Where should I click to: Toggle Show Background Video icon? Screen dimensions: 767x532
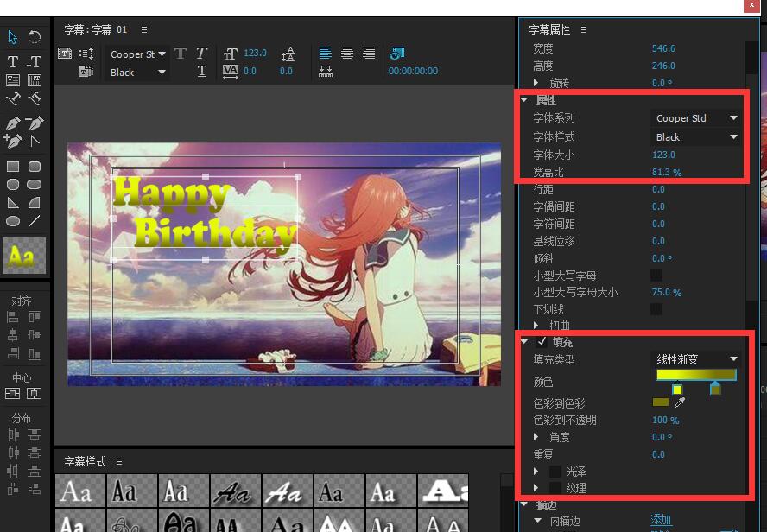396,54
